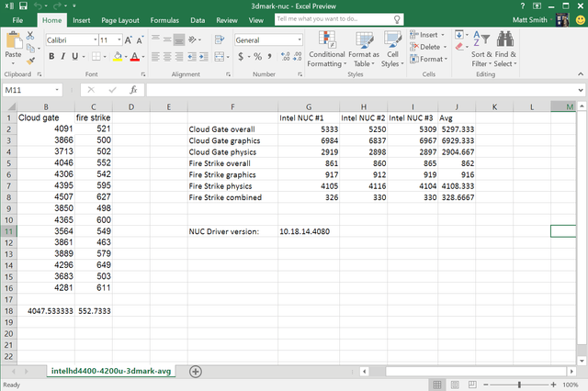Add a new sheet with plus button
The width and height of the screenshot is (588, 391).
(x=195, y=372)
